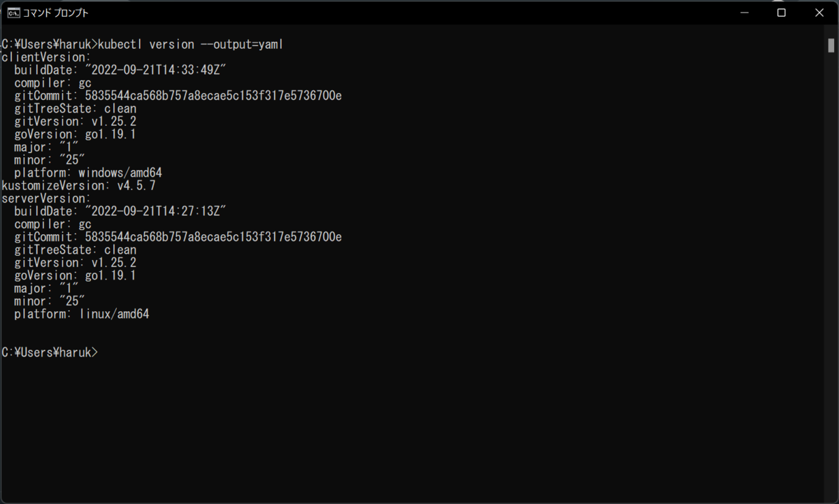Click the server goVersion go1.19.1 line
Image resolution: width=839 pixels, height=504 pixels.
click(75, 275)
